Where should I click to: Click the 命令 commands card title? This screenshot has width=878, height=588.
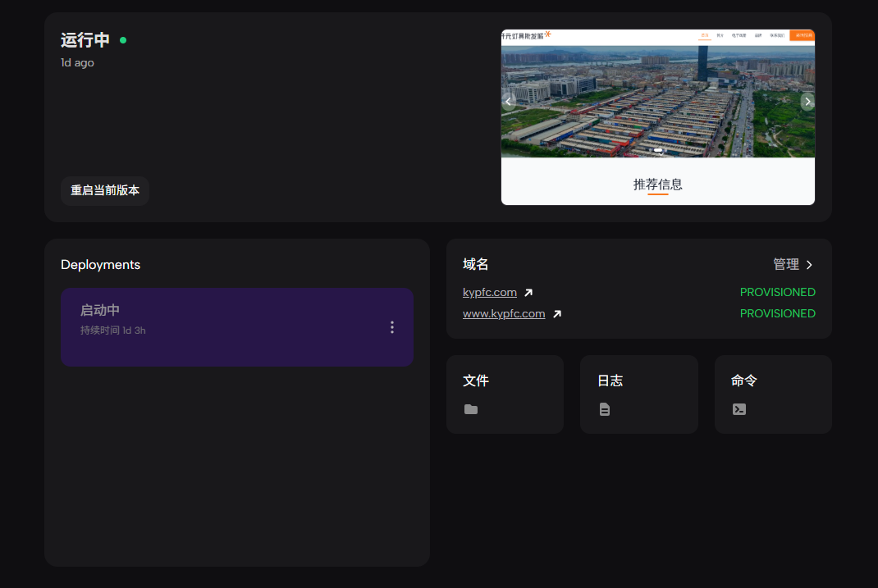(x=744, y=381)
